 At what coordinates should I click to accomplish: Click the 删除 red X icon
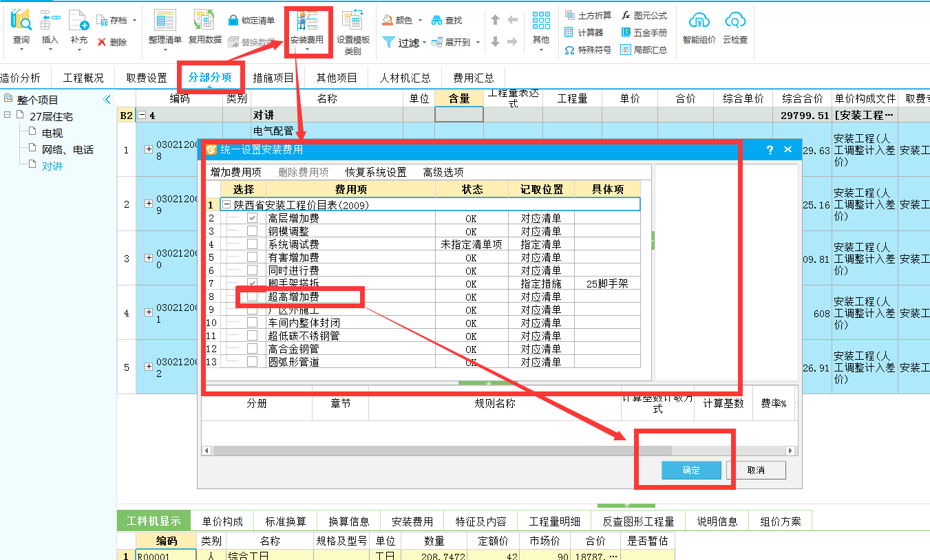point(102,42)
